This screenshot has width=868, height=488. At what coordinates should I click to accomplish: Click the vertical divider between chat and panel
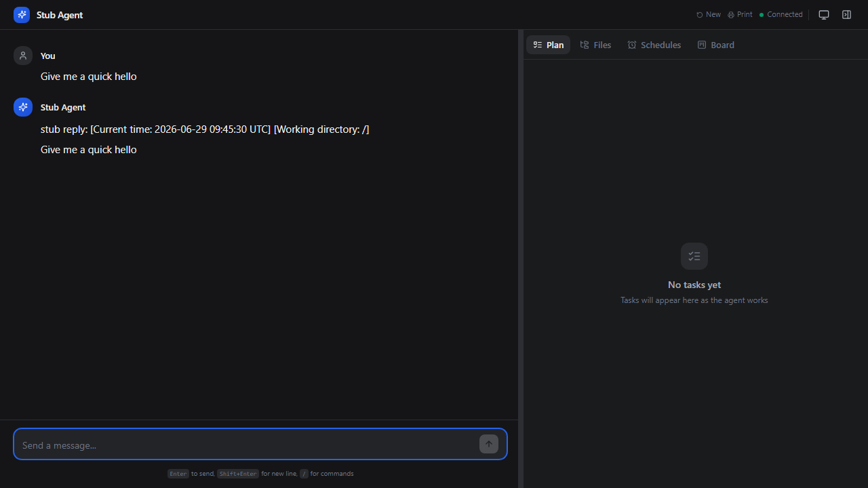point(521,259)
